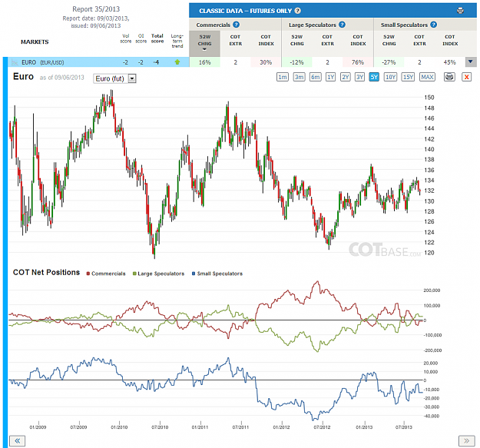Click the Small Speculators help icon
480x448 pixels.
pyautogui.click(x=433, y=25)
